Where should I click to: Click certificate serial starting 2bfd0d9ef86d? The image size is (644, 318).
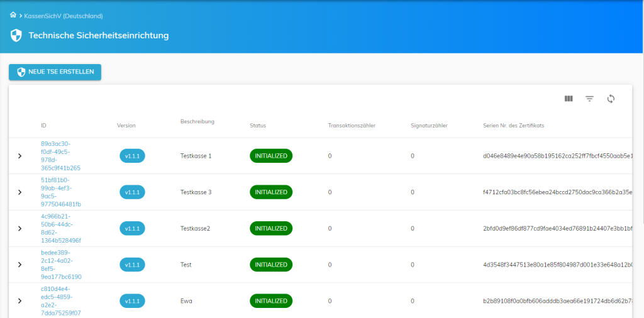558,228
